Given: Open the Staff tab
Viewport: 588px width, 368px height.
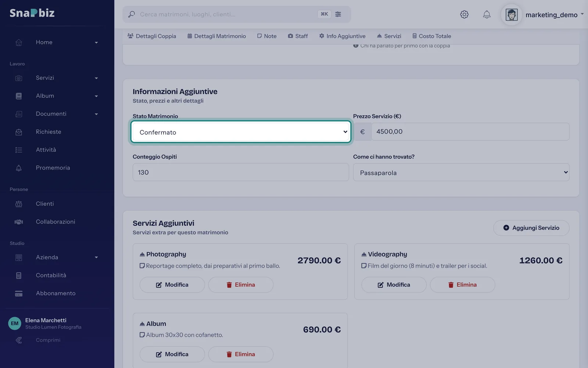Looking at the screenshot, I should click(298, 36).
